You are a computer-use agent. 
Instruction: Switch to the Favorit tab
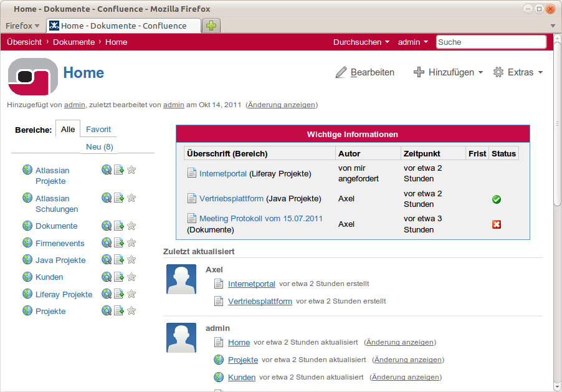coord(98,130)
